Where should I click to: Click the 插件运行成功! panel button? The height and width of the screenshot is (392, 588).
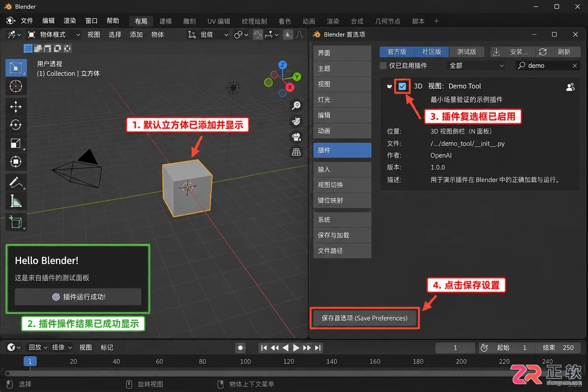point(78,297)
